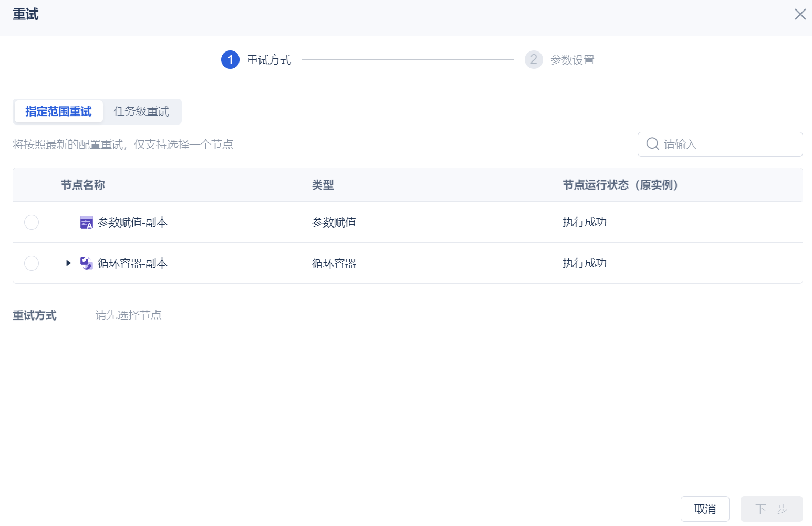Select the radio button for 循环容器-副本
Screen dimensions: 812x526
tap(32, 263)
